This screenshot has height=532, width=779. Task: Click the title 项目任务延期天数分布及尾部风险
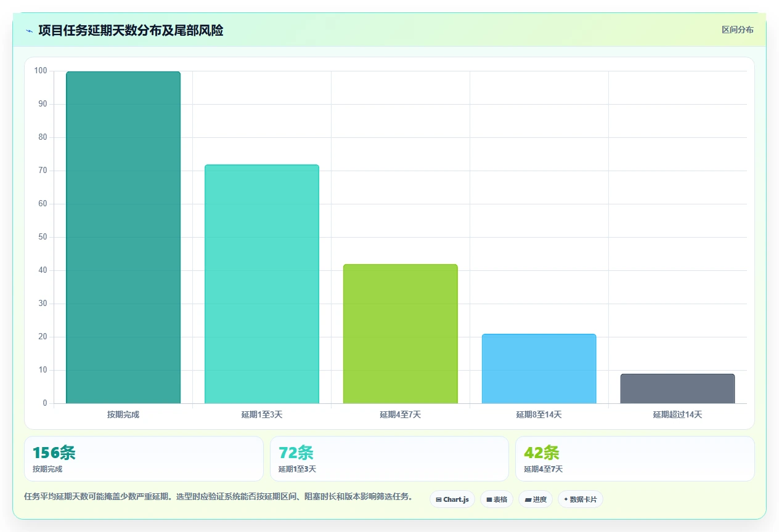[x=131, y=30]
